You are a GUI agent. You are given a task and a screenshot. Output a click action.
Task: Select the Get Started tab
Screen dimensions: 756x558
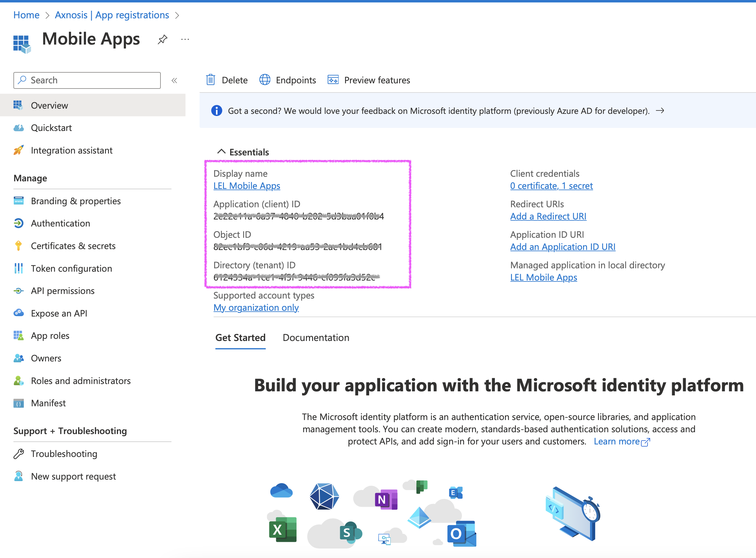(x=240, y=337)
